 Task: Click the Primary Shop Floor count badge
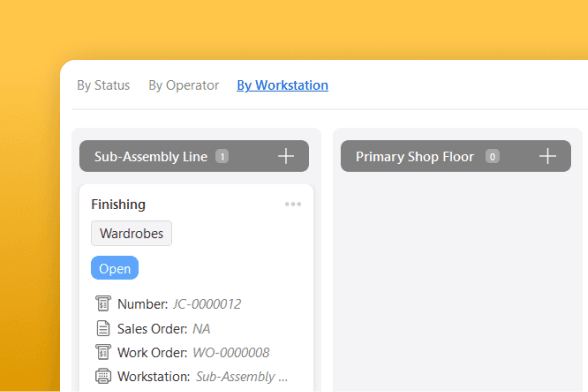click(492, 156)
